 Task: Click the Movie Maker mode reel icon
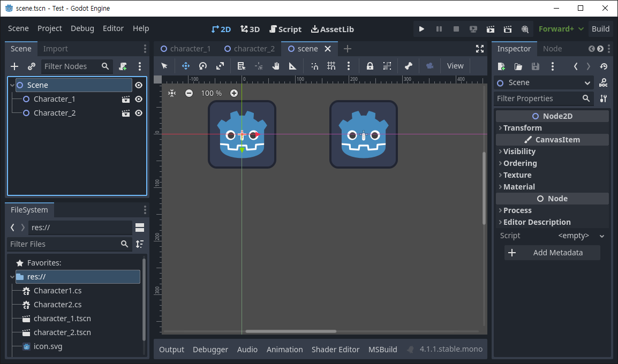[525, 29]
